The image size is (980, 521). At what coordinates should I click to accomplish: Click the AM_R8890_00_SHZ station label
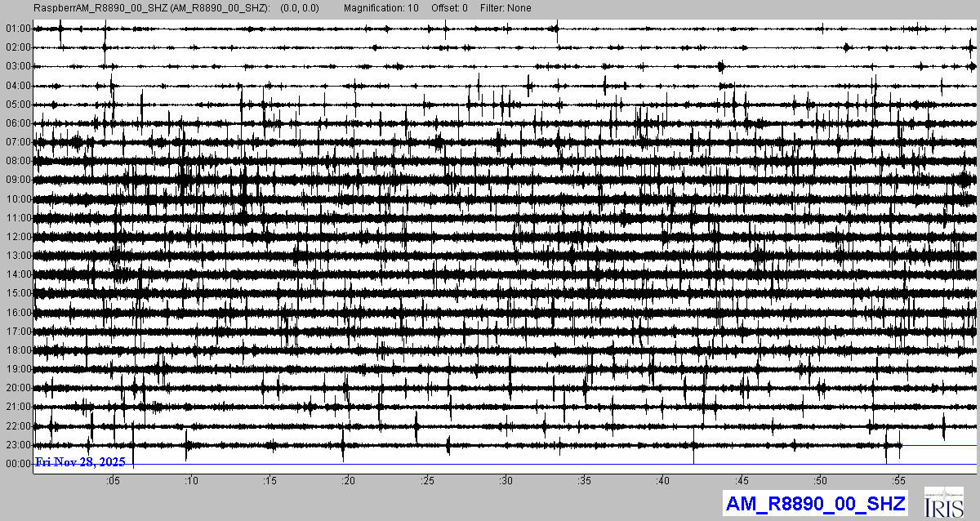(815, 503)
